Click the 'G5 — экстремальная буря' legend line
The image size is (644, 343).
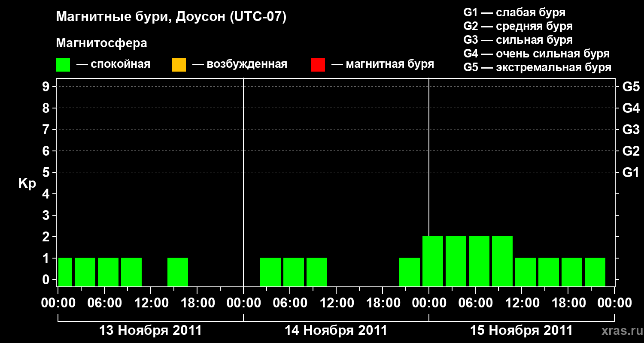538,67
